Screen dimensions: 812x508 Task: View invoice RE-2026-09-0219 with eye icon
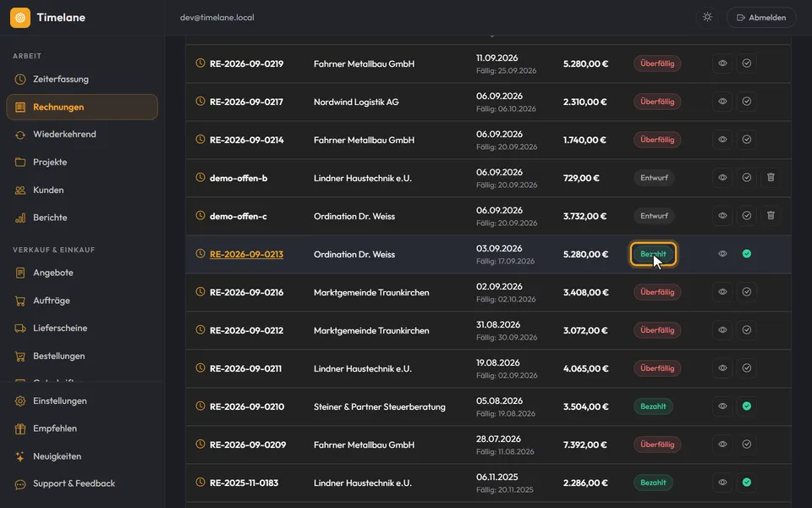coord(722,63)
